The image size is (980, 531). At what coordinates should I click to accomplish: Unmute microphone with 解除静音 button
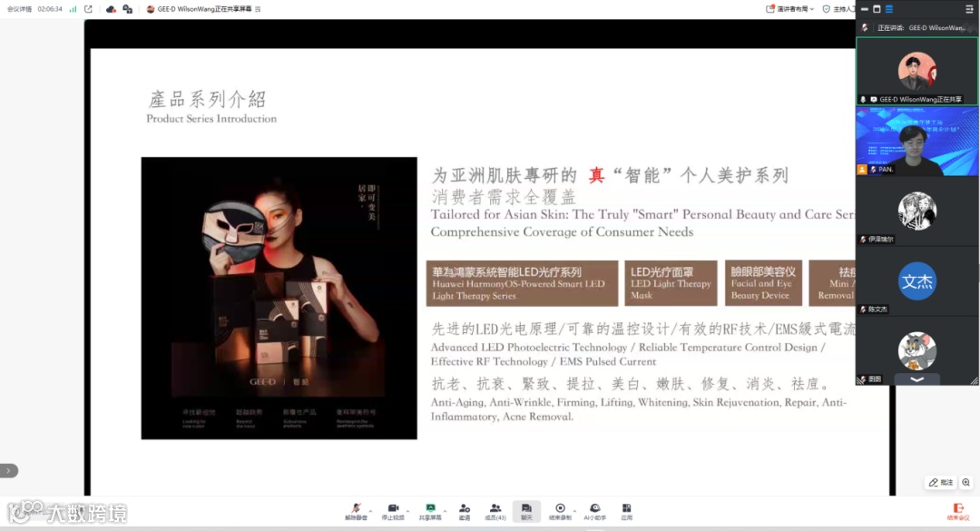pyautogui.click(x=356, y=512)
